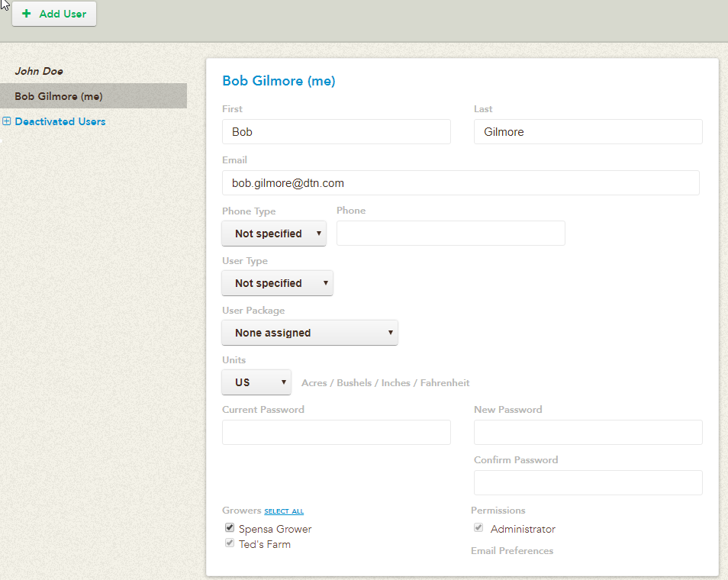Toggle the Ted's Farm checkbox
Image resolution: width=728 pixels, height=580 pixels.
pos(230,543)
